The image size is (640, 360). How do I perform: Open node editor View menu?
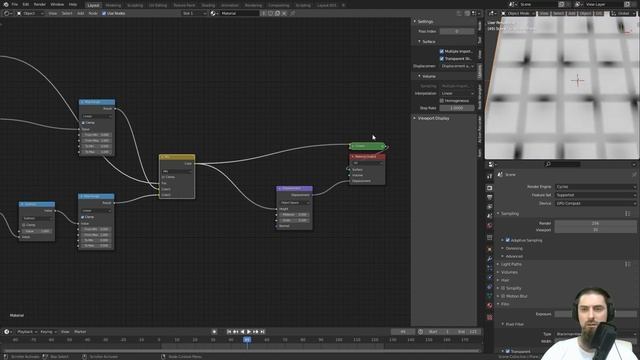click(53, 13)
